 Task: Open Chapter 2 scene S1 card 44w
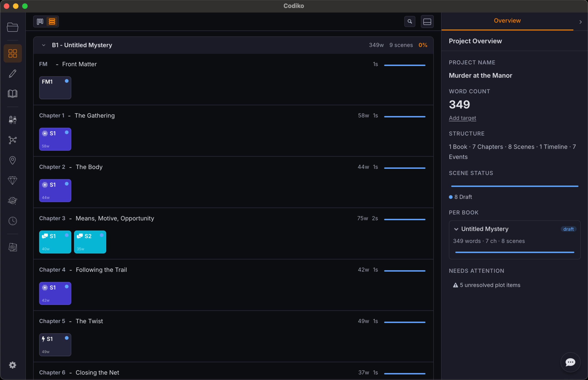55,190
